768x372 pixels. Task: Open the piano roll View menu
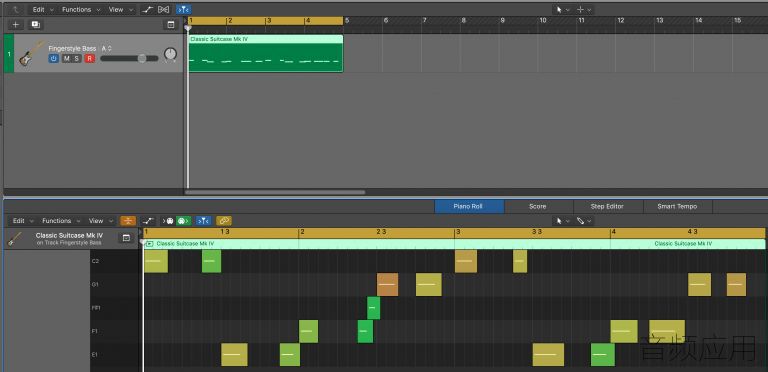point(100,221)
